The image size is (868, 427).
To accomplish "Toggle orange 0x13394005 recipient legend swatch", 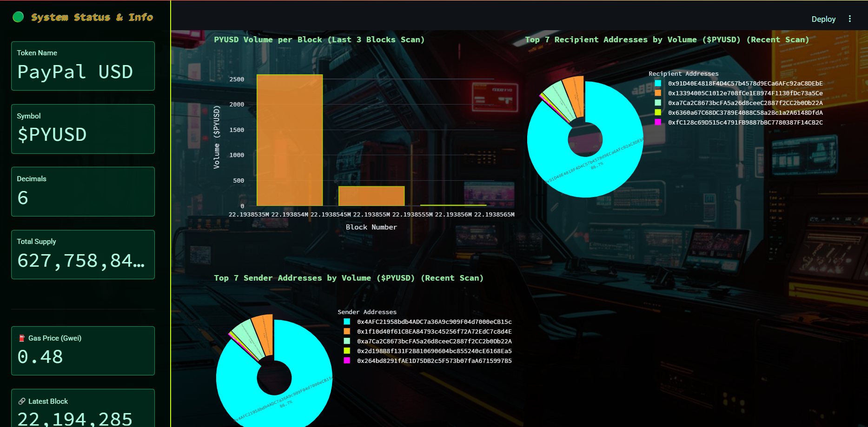I will [x=658, y=93].
